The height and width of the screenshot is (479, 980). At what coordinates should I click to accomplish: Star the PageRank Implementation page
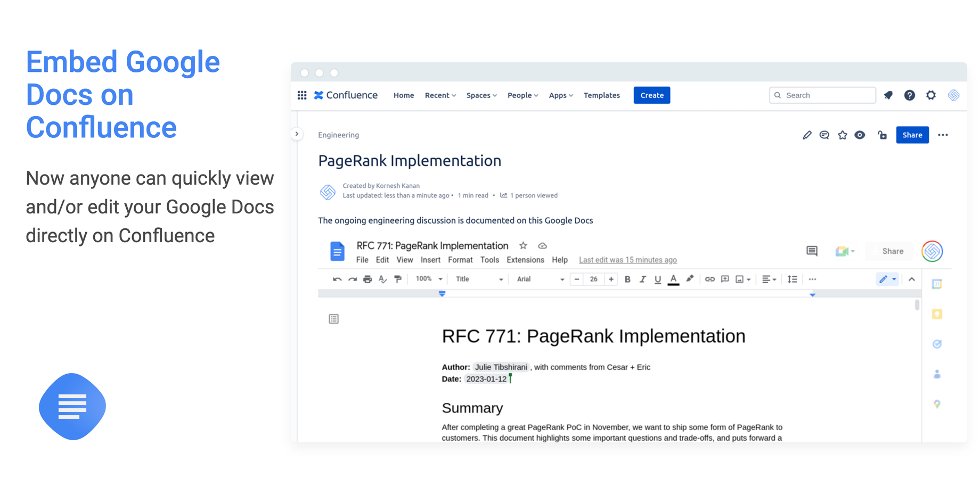(x=842, y=135)
